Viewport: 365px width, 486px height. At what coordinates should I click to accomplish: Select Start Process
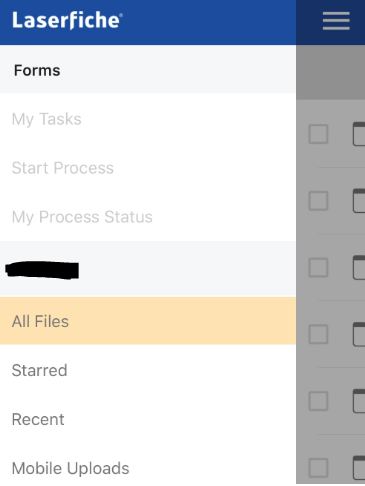[148, 168]
